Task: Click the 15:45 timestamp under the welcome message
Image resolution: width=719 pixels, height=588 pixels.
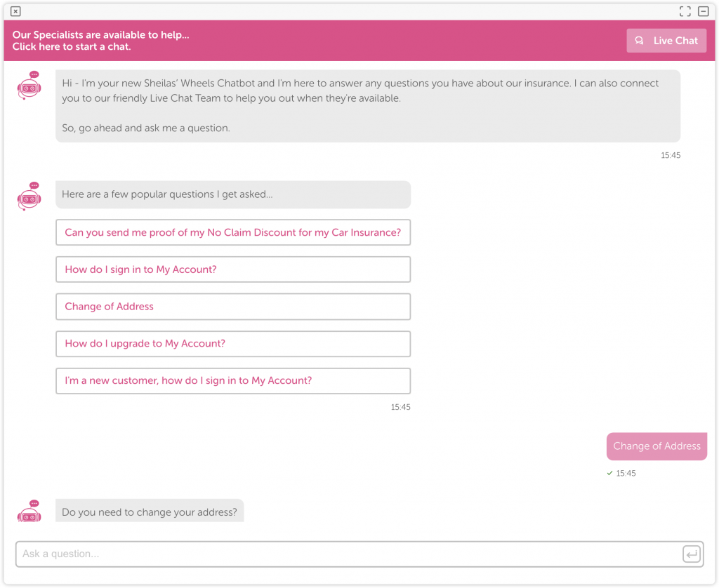Action: point(671,155)
